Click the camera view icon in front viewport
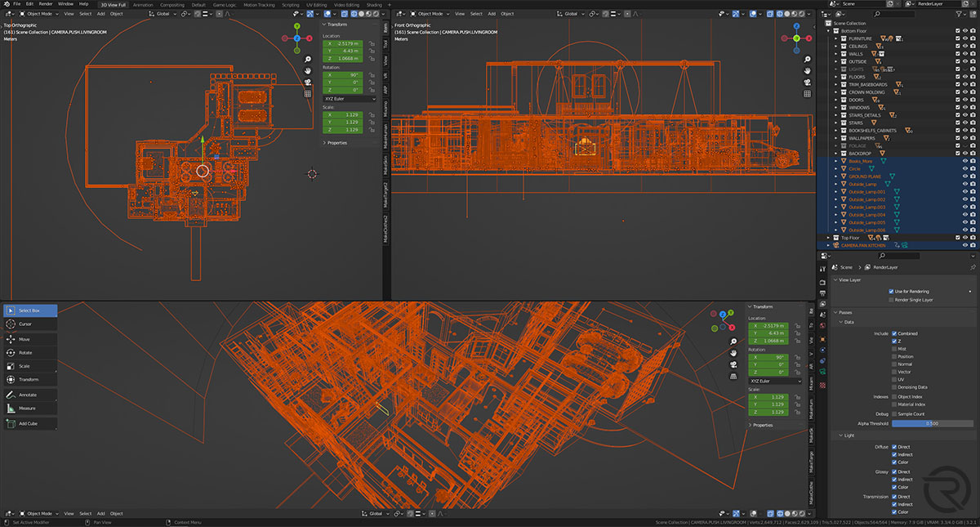The width and height of the screenshot is (980, 527). (x=807, y=83)
